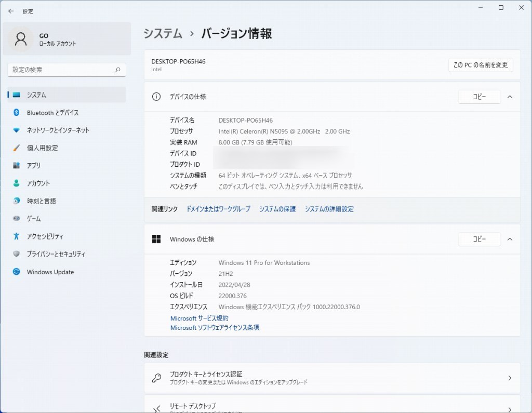Image resolution: width=532 pixels, height=413 pixels.
Task: Open 個人用設定 category
Action: 67,148
